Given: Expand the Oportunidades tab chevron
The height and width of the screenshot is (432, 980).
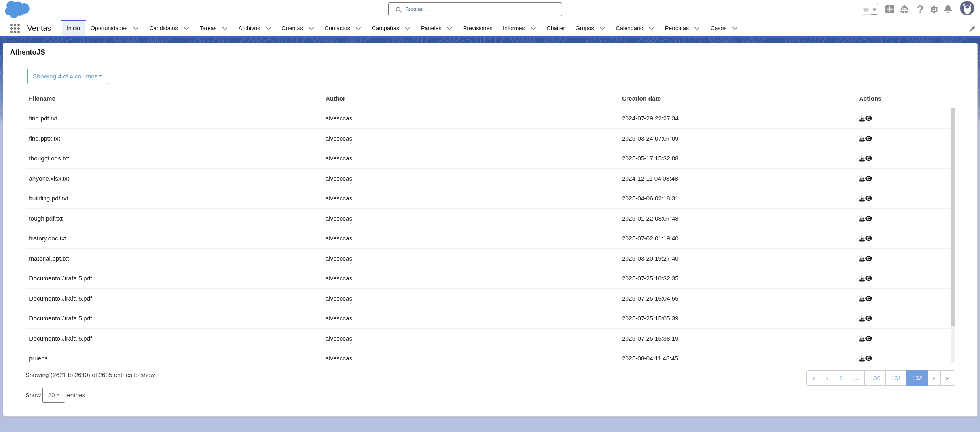Looking at the screenshot, I should [x=136, y=29].
